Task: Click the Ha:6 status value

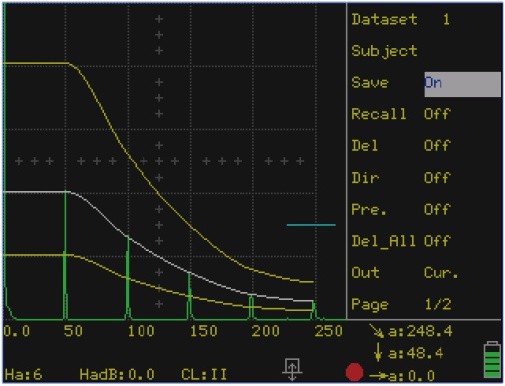Action: pos(23,375)
